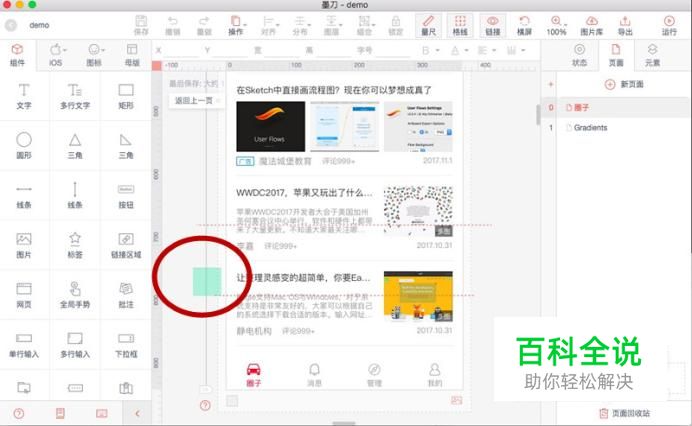Select the Multi-line input (多行输入) widget
Viewport: 692px width, 426px height.
click(x=75, y=345)
